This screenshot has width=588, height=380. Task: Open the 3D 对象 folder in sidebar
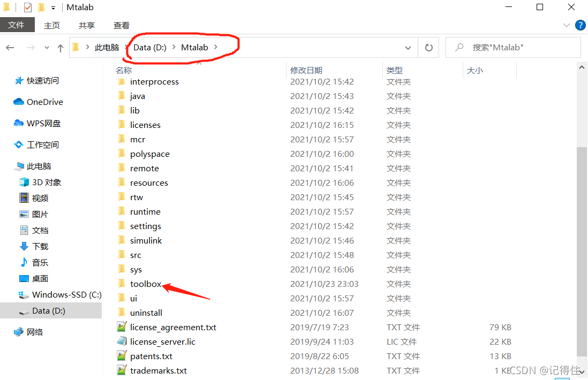[x=47, y=182]
